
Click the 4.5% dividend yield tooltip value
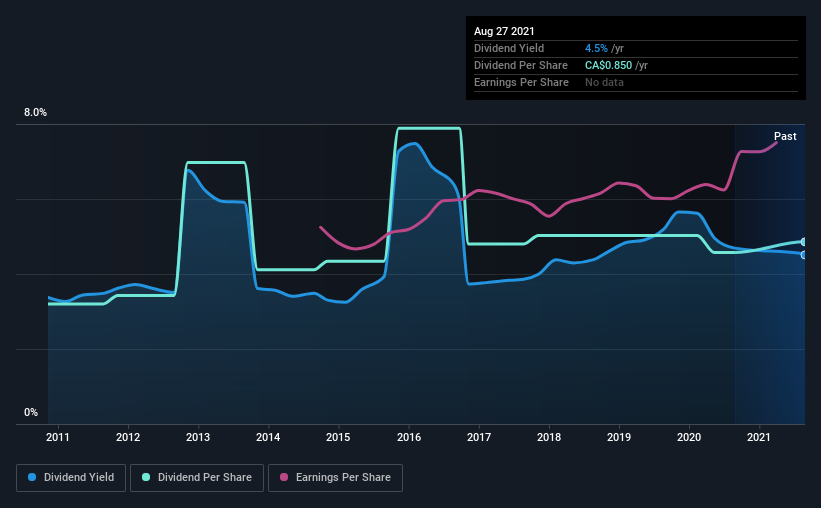596,48
